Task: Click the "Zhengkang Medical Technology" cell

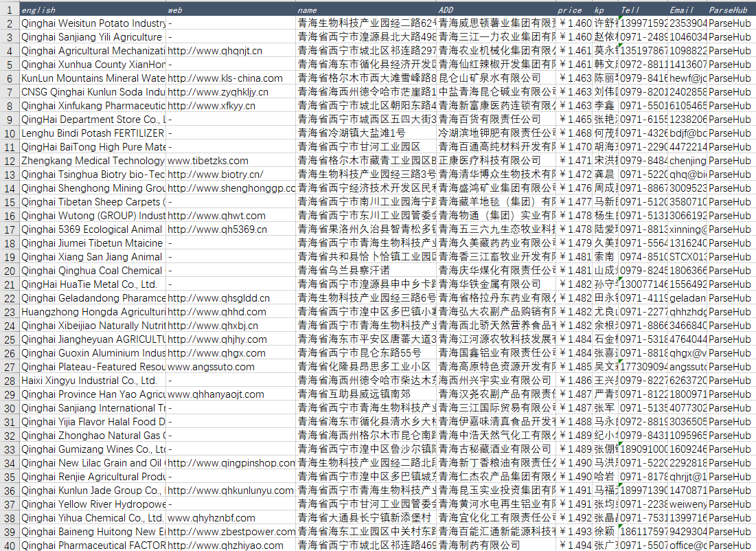Action: pos(93,161)
